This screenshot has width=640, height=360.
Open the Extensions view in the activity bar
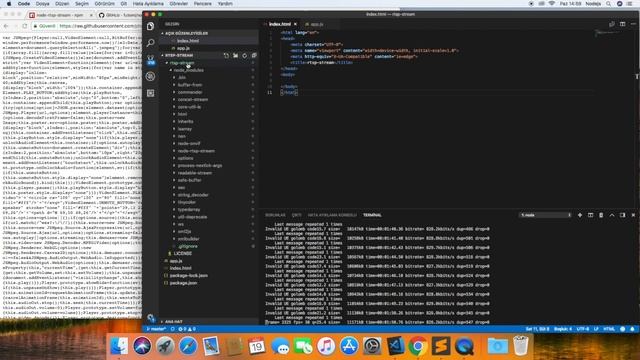151,93
